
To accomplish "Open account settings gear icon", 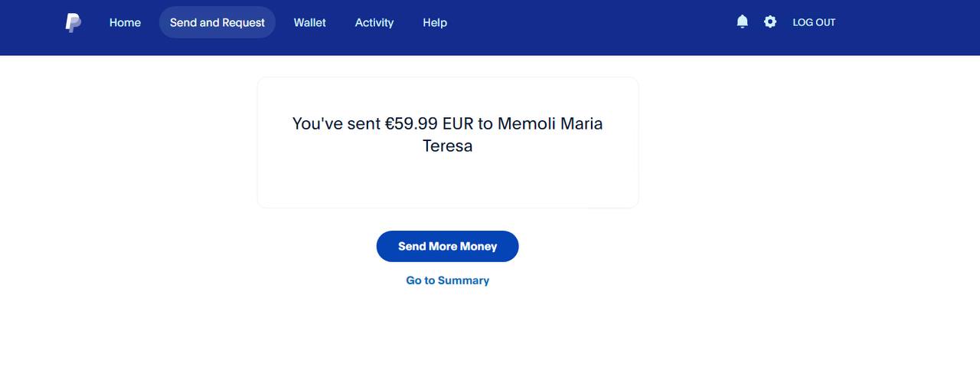I will click(770, 22).
